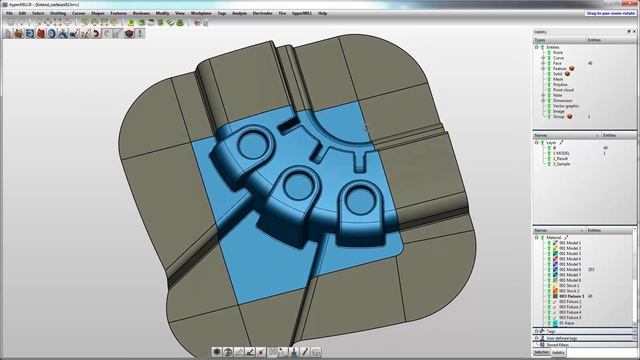Select the Point cloud entity row
This screenshot has height=360, width=640.
point(563,90)
